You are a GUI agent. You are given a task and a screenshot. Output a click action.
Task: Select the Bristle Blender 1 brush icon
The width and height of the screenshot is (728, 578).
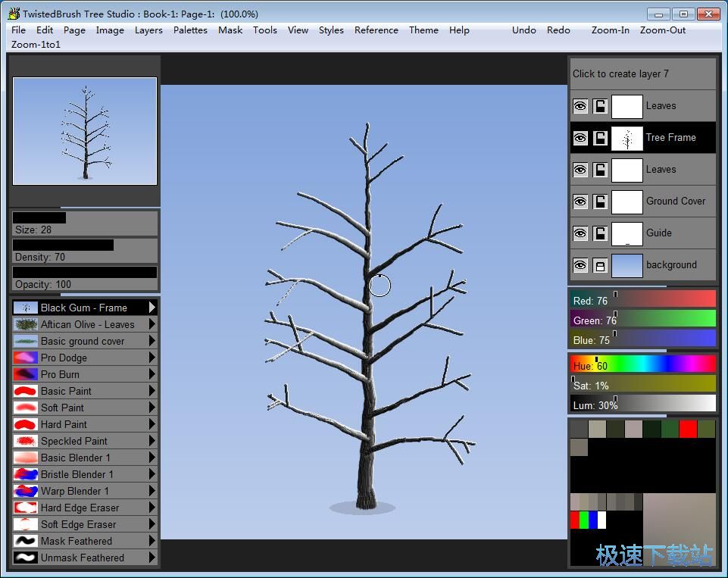(26, 474)
